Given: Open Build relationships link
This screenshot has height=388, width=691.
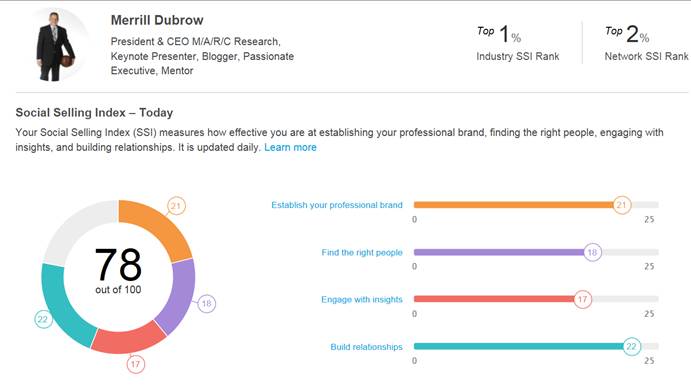Looking at the screenshot, I should click(x=366, y=347).
